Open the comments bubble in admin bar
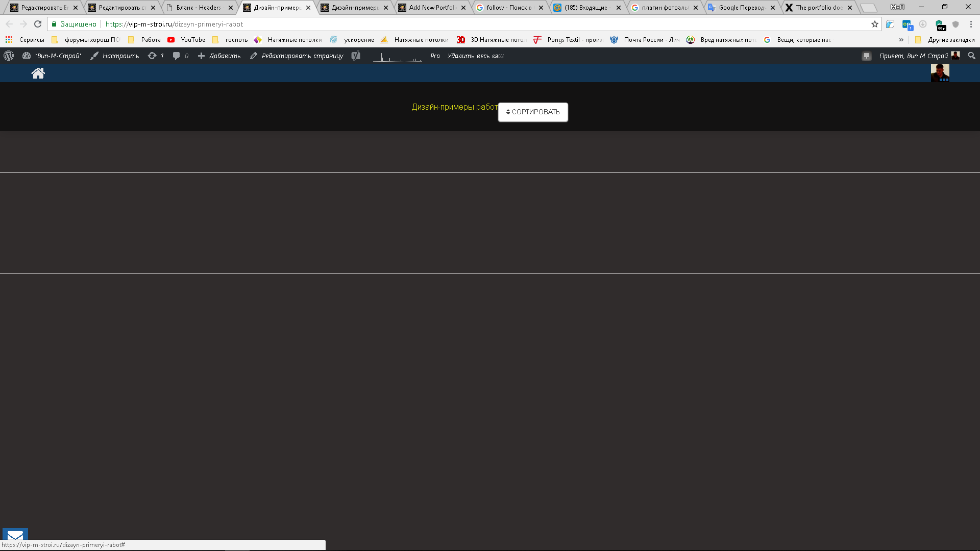This screenshot has width=980, height=551. pos(181,56)
